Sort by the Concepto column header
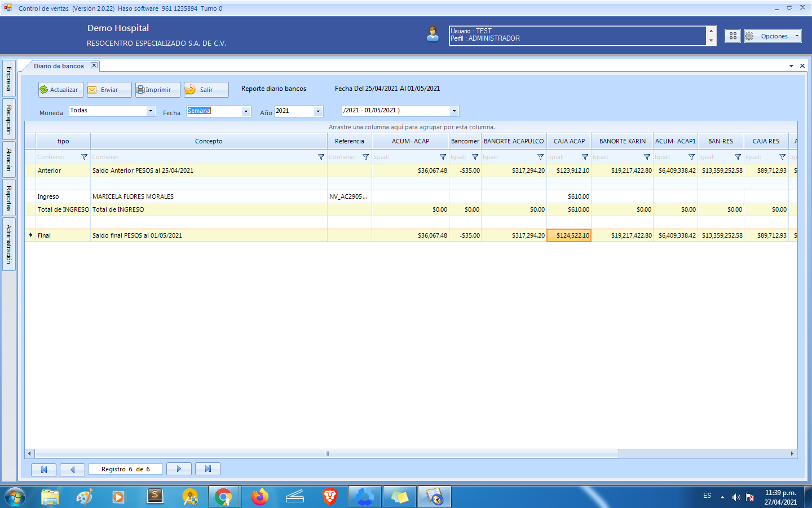This screenshot has width=812, height=508. [x=209, y=141]
